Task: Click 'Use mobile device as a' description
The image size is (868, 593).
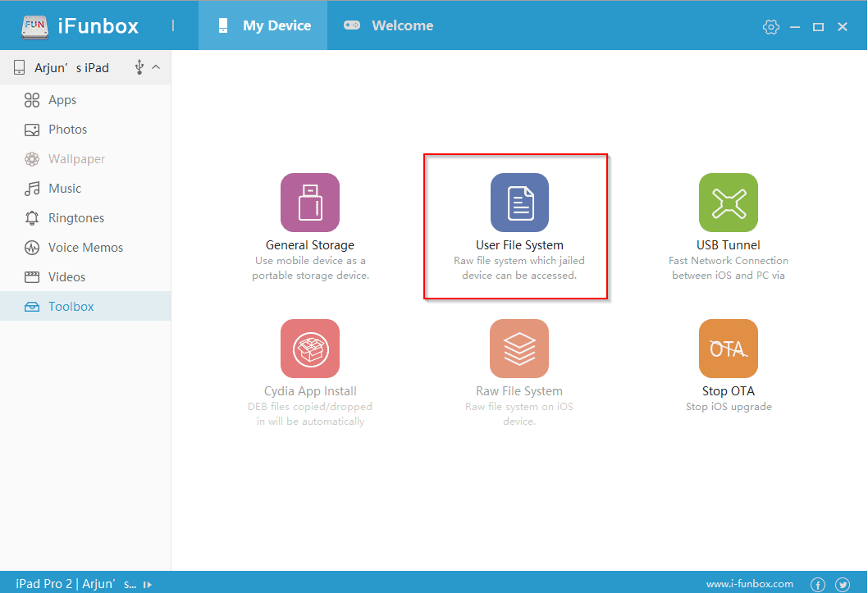Action: pyautogui.click(x=310, y=261)
